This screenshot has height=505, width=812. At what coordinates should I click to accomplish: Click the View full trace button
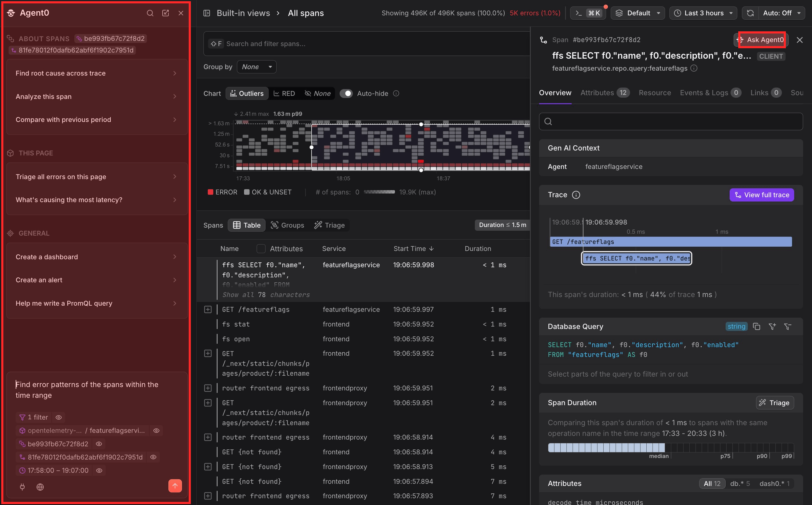(762, 195)
